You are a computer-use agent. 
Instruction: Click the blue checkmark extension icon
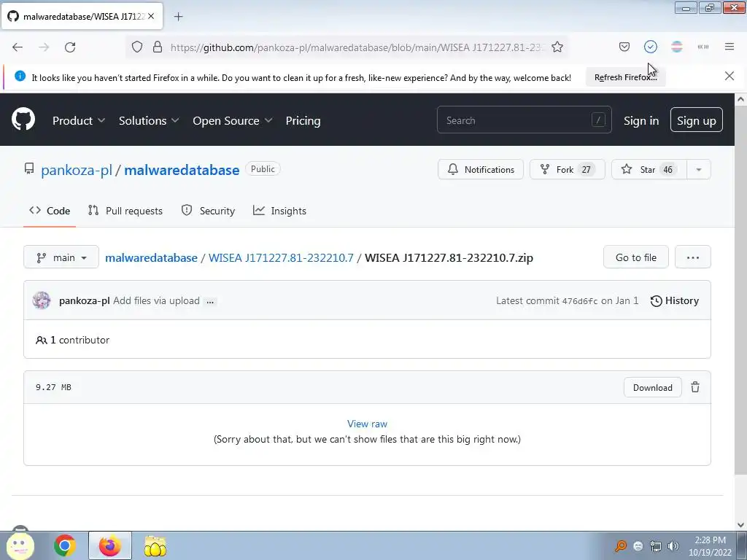651,47
